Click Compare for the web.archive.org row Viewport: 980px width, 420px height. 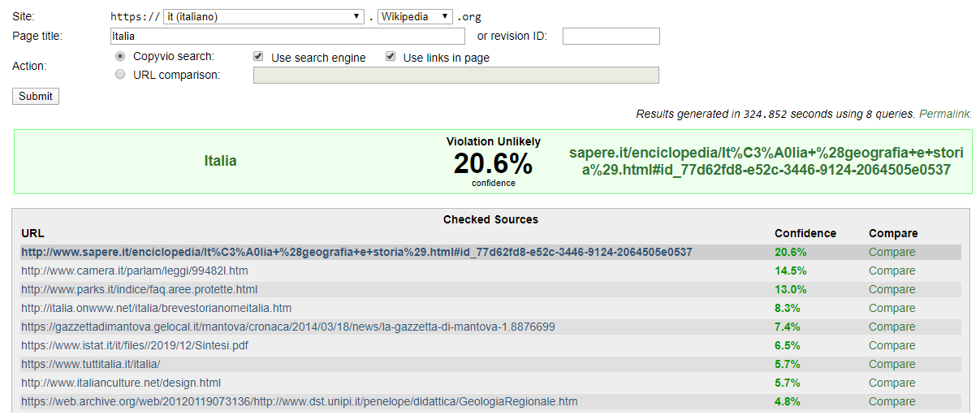point(891,401)
